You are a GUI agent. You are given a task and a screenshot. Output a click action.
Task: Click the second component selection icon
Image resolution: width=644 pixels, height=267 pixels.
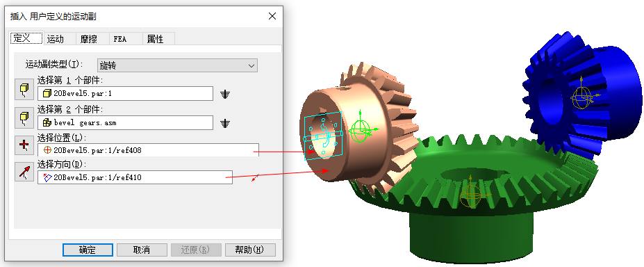point(24,118)
